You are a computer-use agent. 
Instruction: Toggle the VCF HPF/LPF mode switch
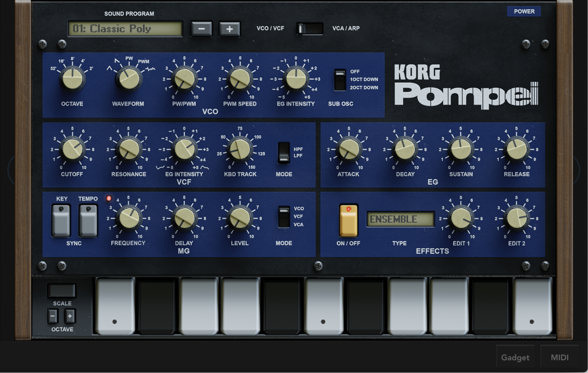point(284,152)
